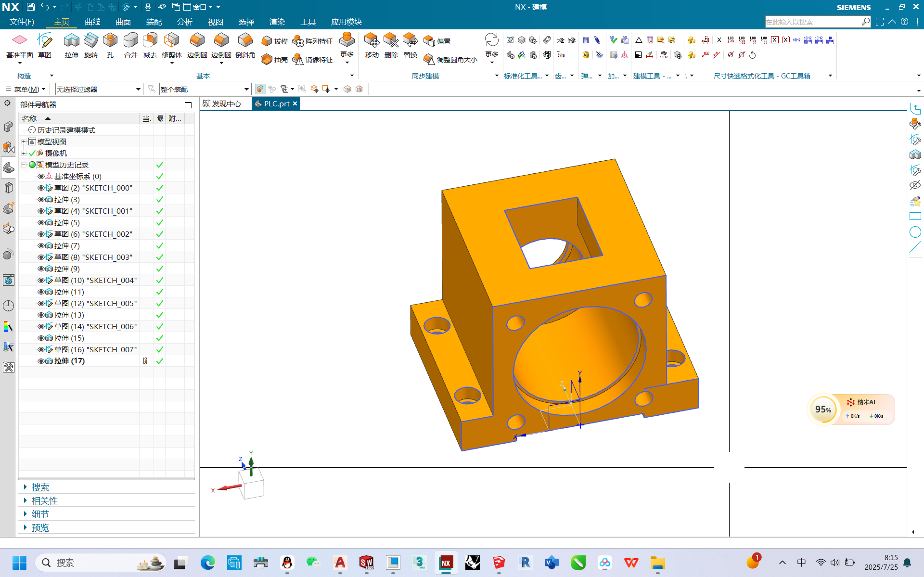Click the 纳米AI 95% progress circle

(824, 409)
